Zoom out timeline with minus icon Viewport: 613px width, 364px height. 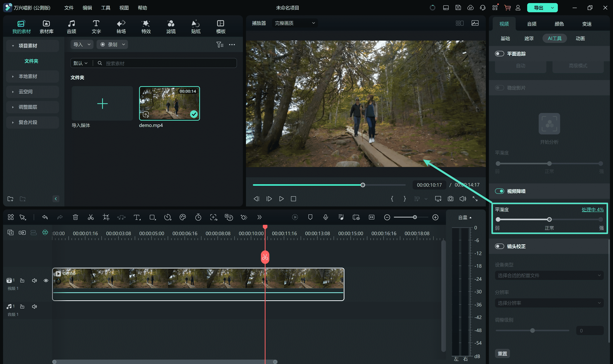point(387,217)
